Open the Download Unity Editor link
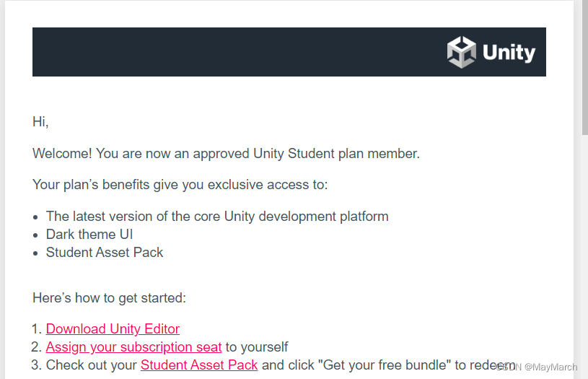This screenshot has height=379, width=588. pos(113,328)
